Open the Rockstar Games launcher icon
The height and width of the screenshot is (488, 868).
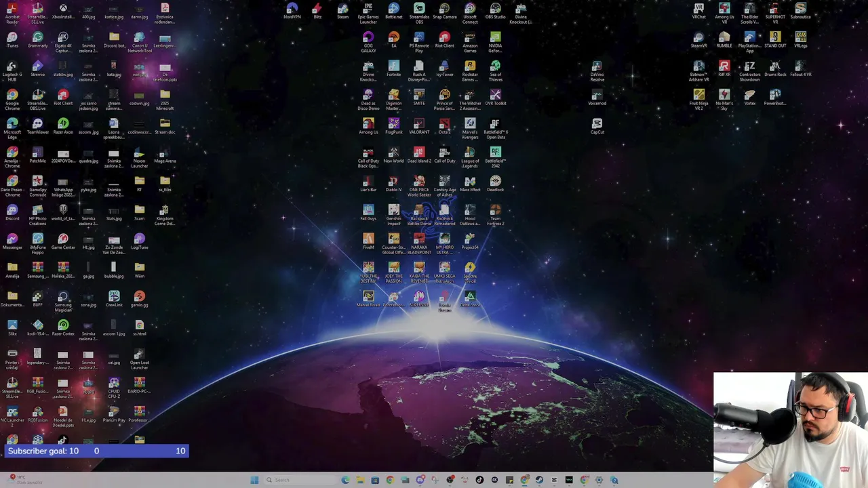[470, 70]
